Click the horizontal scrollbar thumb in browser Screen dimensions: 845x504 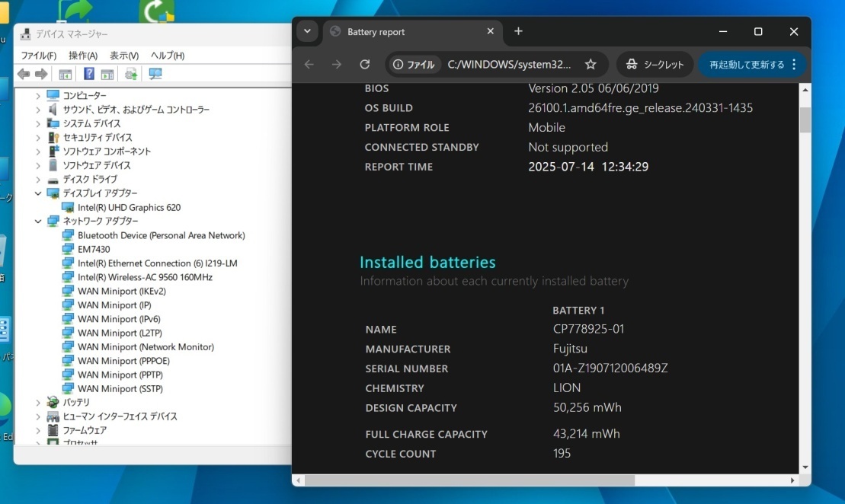point(470,480)
